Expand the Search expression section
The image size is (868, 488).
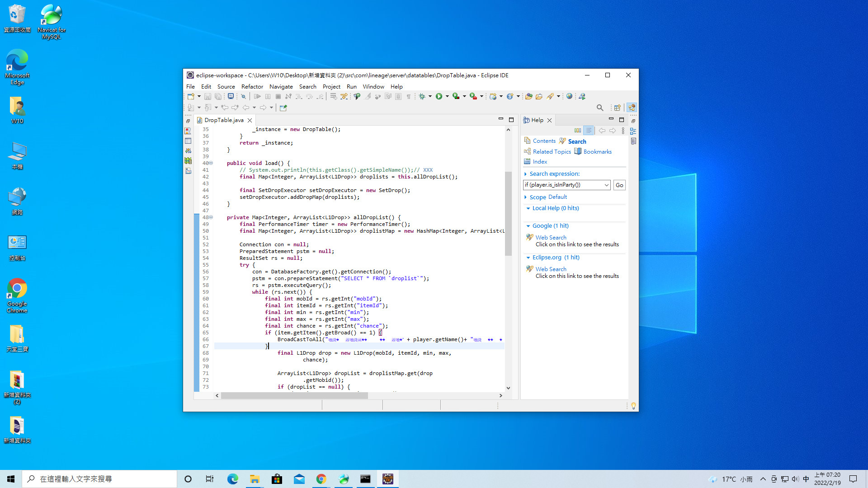point(525,174)
